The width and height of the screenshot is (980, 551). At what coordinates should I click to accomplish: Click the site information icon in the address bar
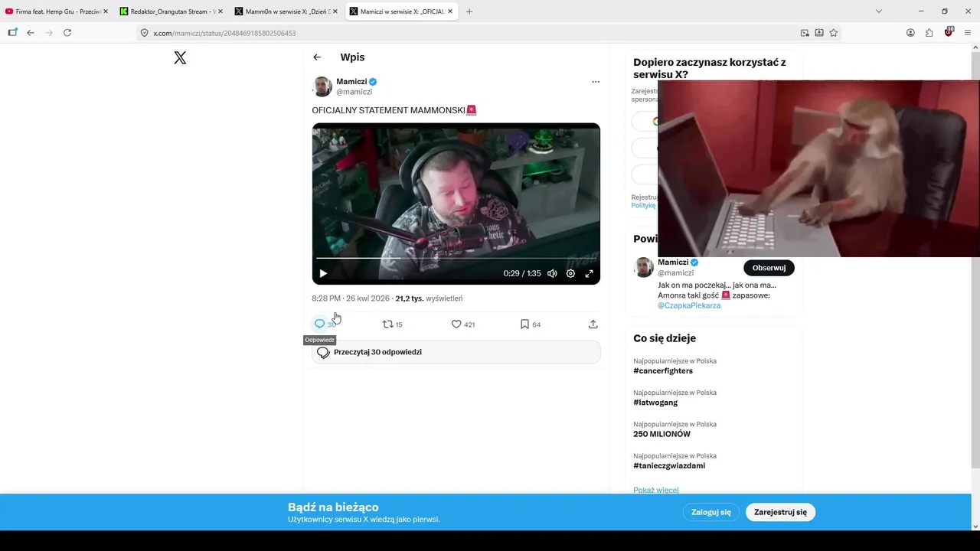tap(144, 33)
